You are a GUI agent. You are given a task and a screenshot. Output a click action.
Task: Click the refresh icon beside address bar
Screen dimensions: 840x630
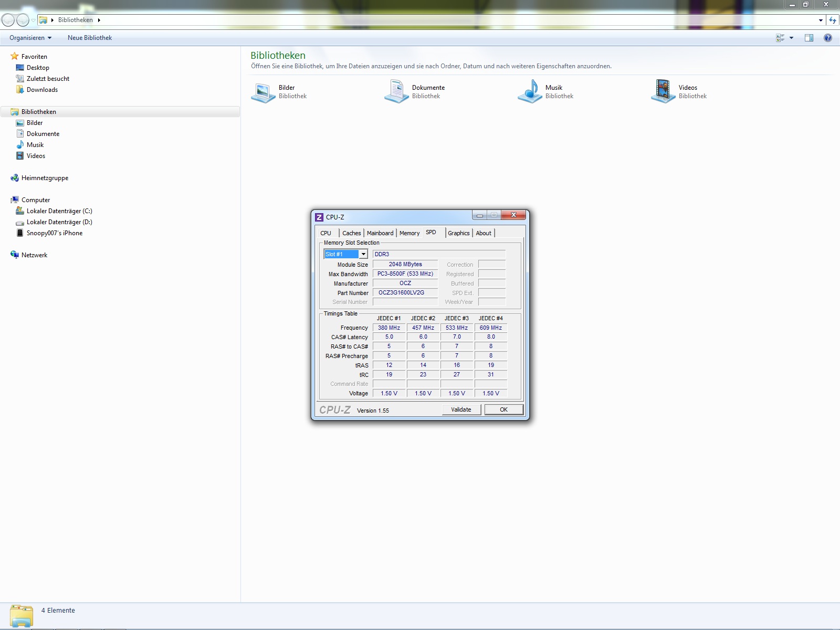(833, 20)
